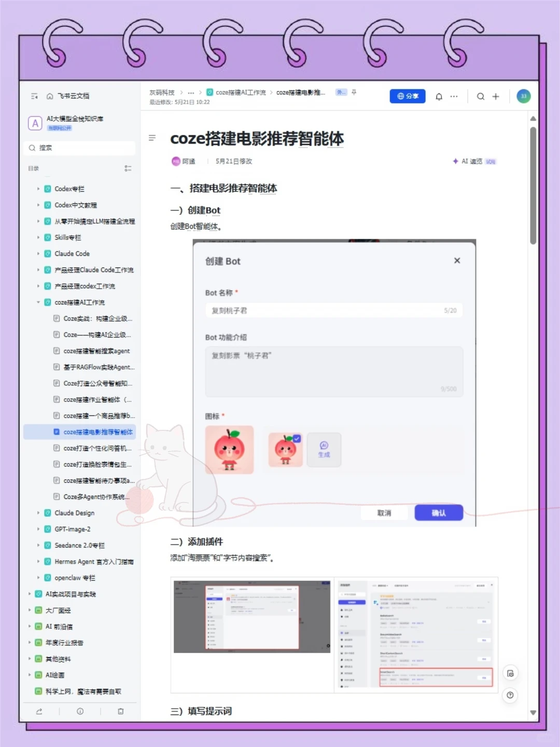Open the 科学上网 document entry
Screen dimensions: 560x747
pos(83,691)
